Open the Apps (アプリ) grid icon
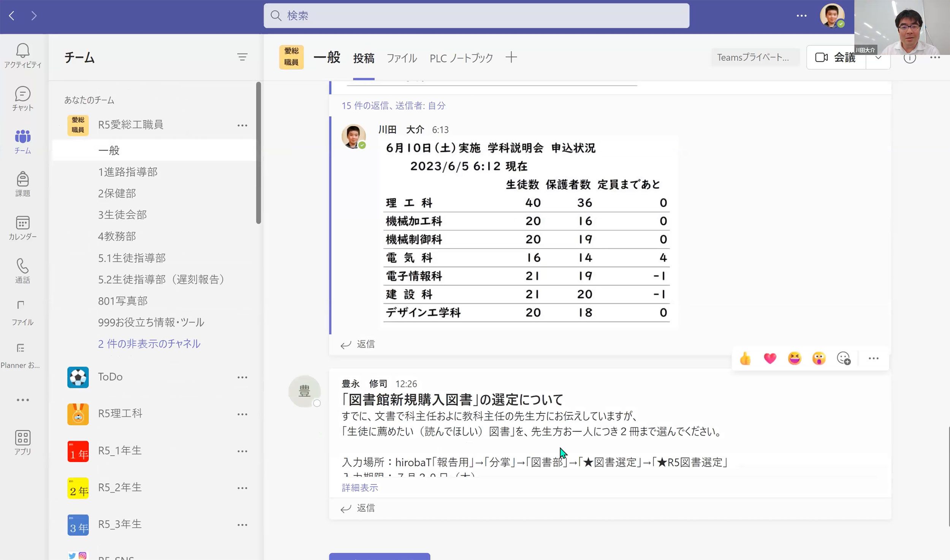Viewport: 950px width, 560px height. tap(23, 443)
